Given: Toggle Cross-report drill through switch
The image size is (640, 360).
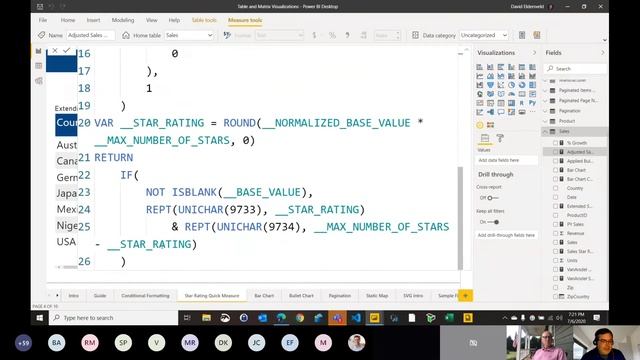Looking at the screenshot, I should pos(493,198).
